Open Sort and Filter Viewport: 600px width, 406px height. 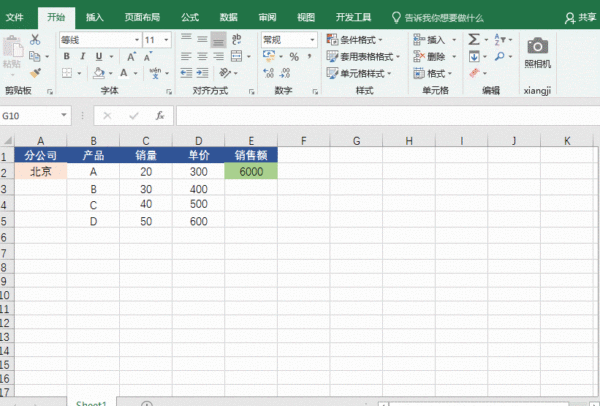click(x=499, y=39)
